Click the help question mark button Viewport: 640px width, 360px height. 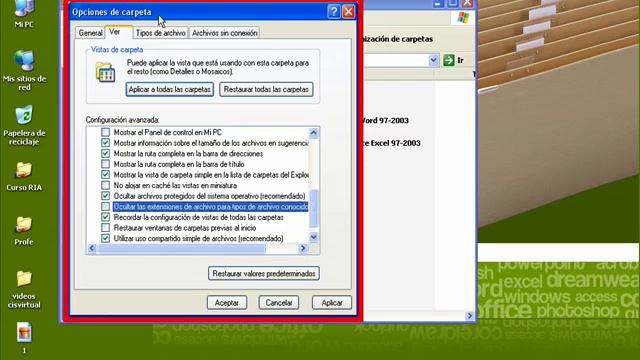333,11
